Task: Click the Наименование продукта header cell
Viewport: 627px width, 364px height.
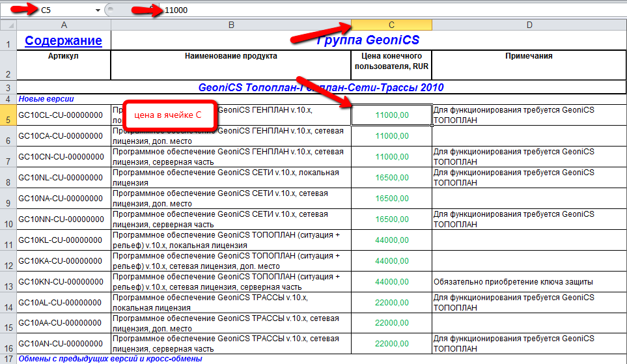Action: coord(231,65)
